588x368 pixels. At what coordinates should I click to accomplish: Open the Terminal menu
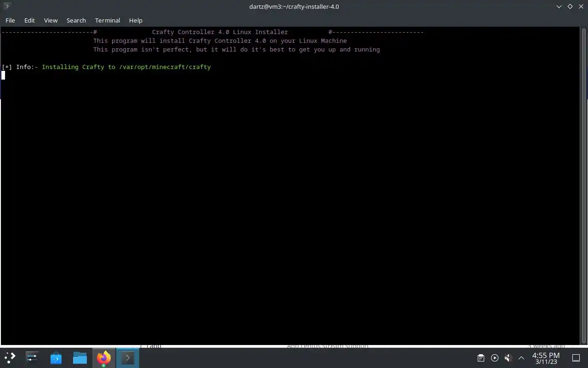click(107, 20)
